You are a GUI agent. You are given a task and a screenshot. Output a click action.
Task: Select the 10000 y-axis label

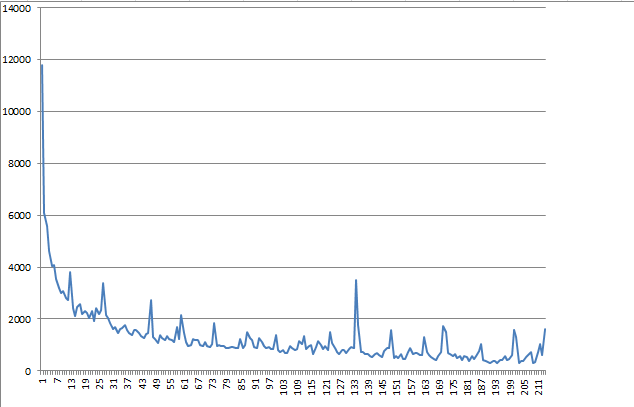[17, 112]
